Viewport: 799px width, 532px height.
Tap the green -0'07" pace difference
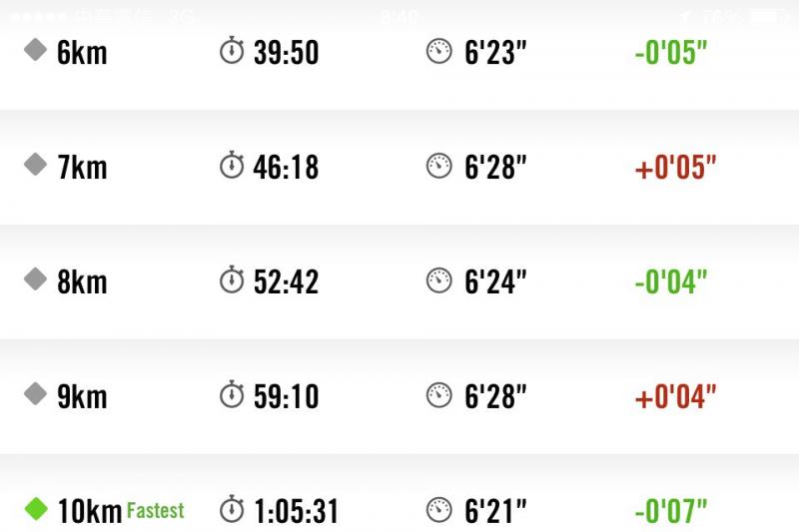click(671, 511)
